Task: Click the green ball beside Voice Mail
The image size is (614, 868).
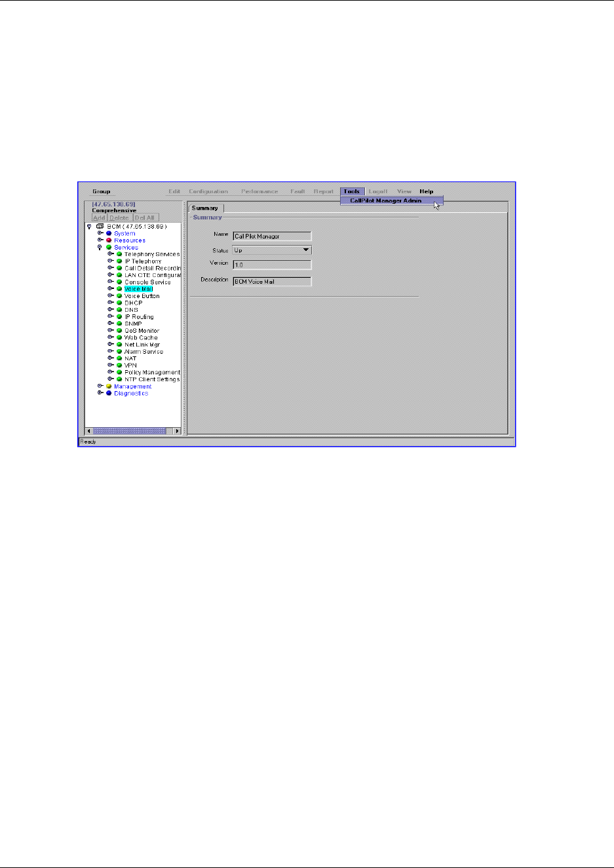Action: click(119, 289)
